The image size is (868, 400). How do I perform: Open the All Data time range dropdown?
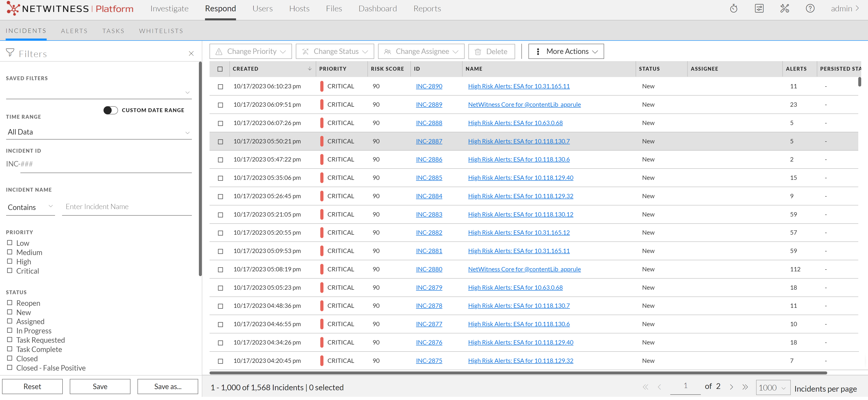tap(98, 132)
